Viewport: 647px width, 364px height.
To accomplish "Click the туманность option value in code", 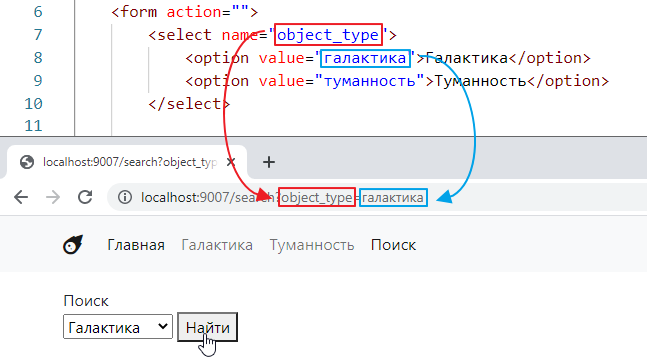I will 370,81.
